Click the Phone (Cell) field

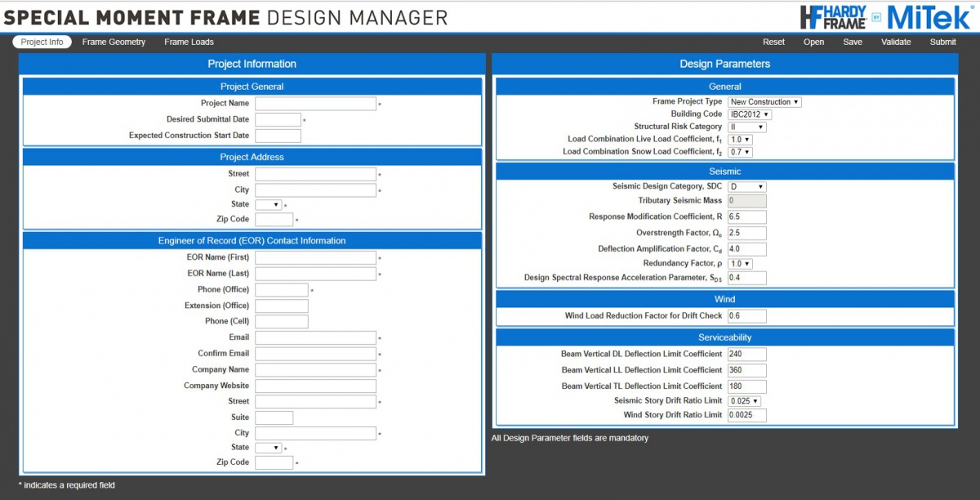point(281,322)
